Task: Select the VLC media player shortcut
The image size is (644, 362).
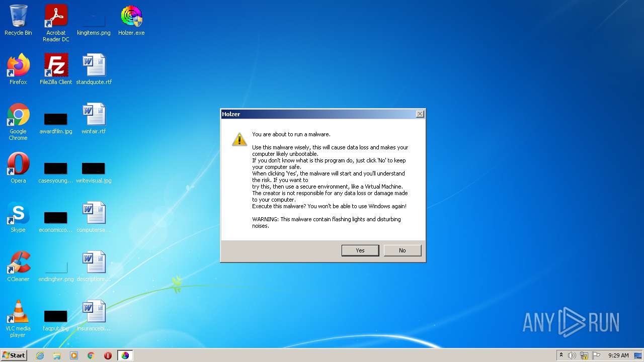Action: [18, 319]
